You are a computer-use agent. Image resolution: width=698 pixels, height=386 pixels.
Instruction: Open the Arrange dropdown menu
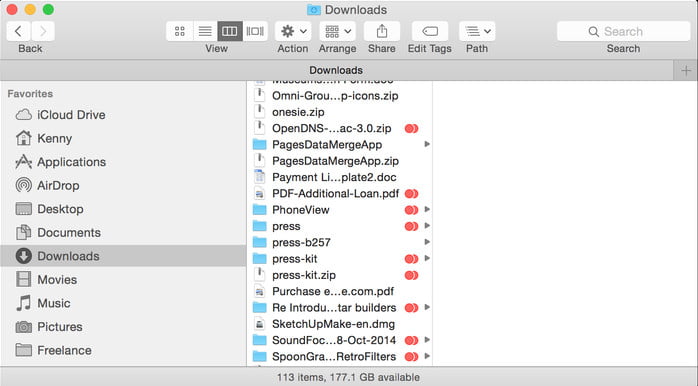337,31
